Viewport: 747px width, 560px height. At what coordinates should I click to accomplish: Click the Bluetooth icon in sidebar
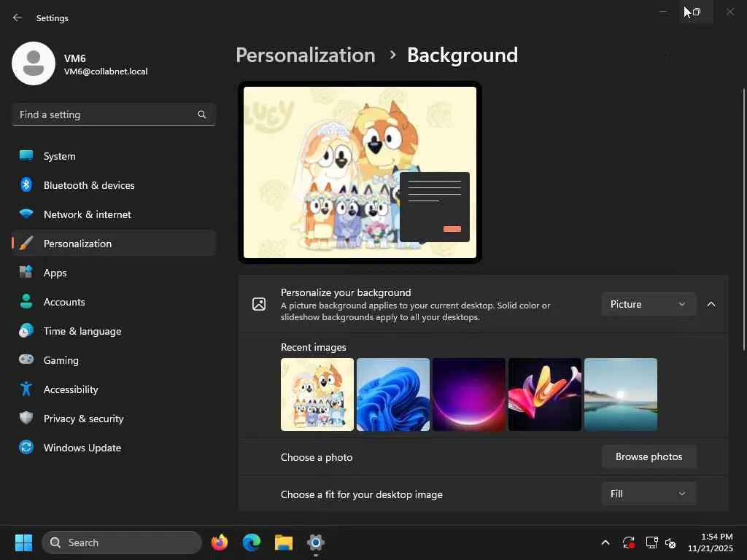pyautogui.click(x=26, y=184)
